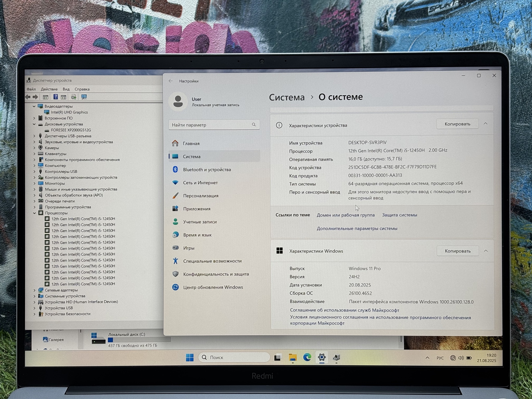Click Копировать button for device characteristics
The image size is (532, 399).
(457, 124)
